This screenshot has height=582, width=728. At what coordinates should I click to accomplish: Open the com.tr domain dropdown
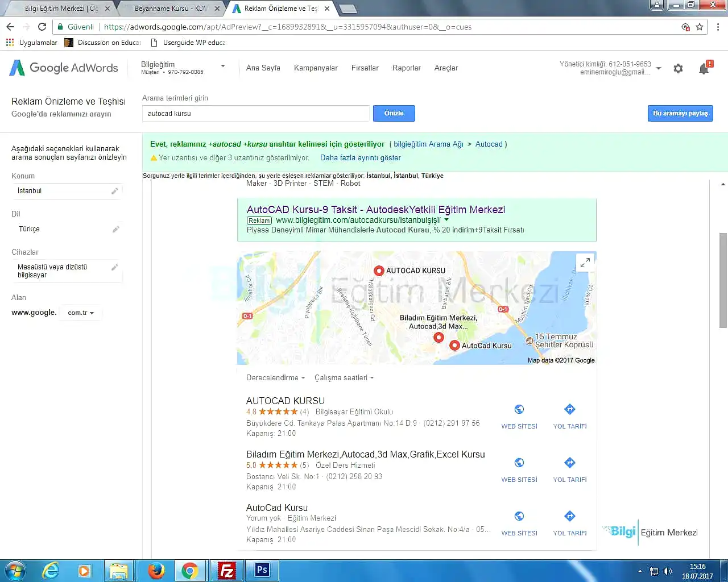[x=81, y=313]
